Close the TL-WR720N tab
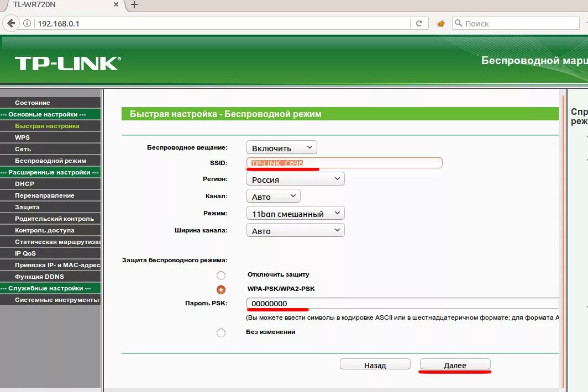 tap(116, 4)
